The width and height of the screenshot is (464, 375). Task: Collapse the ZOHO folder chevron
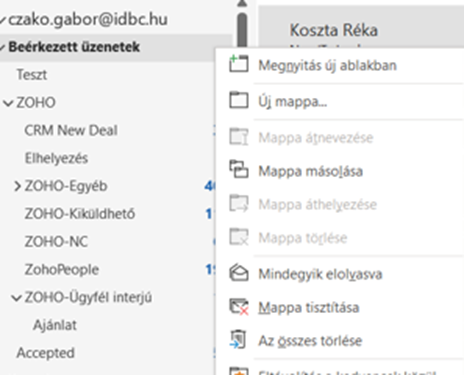coord(8,103)
